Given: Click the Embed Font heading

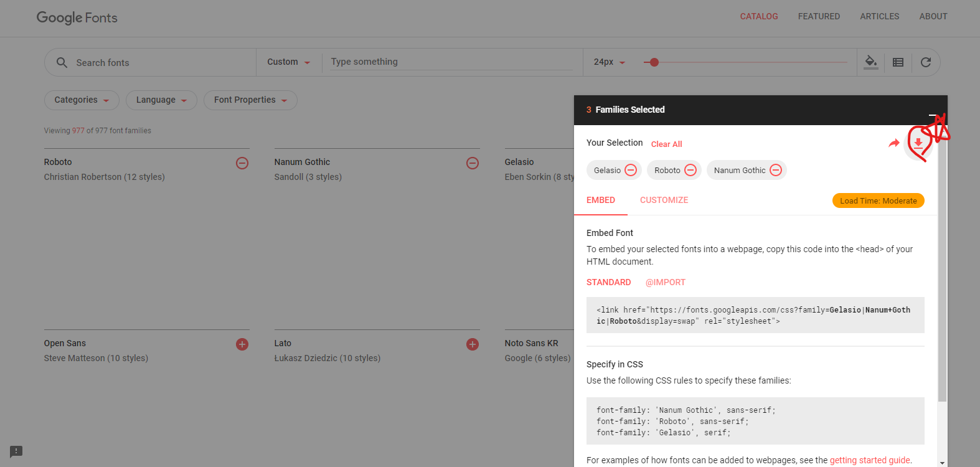Looking at the screenshot, I should click(610, 233).
